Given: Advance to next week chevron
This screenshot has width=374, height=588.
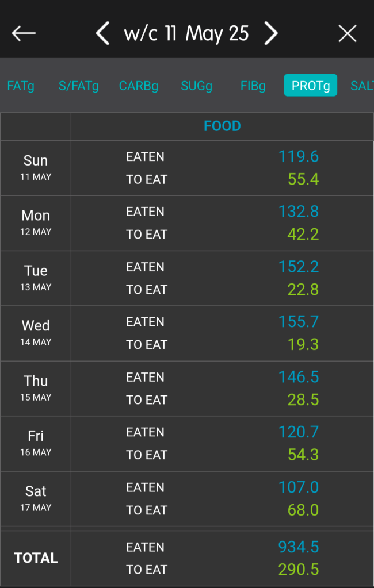Looking at the screenshot, I should click(x=271, y=33).
